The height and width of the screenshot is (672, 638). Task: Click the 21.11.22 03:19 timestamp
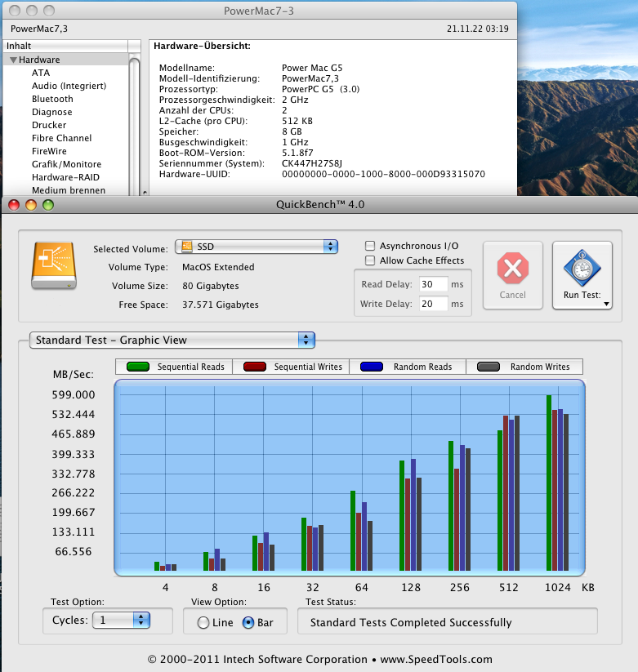pyautogui.click(x=478, y=29)
